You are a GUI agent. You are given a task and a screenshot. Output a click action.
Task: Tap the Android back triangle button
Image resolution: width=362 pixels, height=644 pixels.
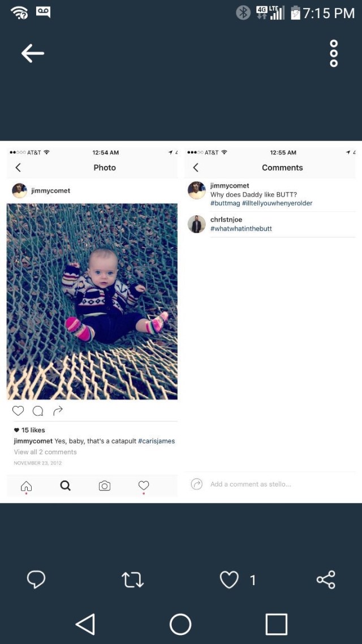click(85, 624)
